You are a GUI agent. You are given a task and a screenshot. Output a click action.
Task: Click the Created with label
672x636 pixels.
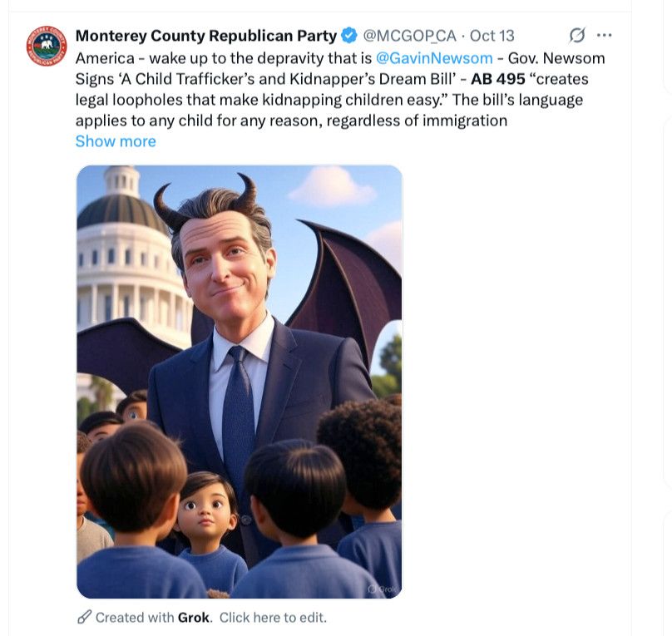(x=135, y=618)
